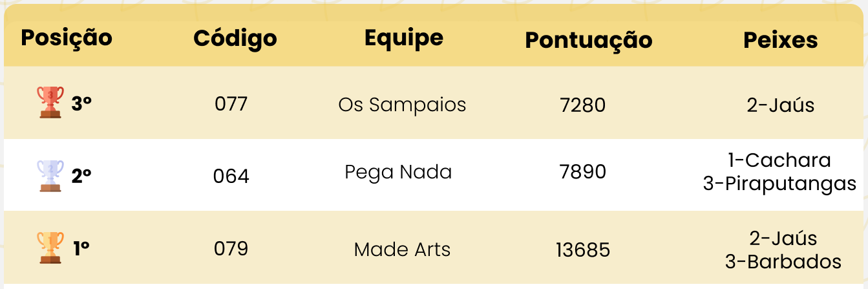Click team code 079
Image resolution: width=868 pixels, height=289 pixels.
231,248
